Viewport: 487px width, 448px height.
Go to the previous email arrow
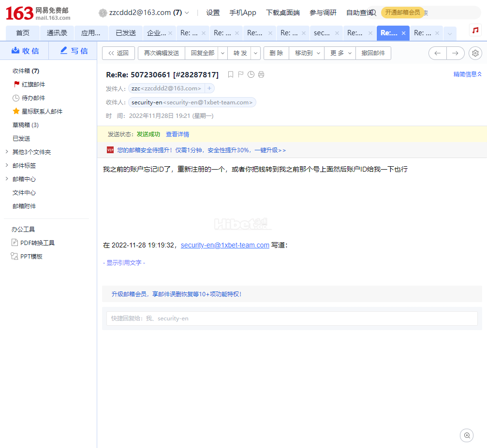coord(438,53)
